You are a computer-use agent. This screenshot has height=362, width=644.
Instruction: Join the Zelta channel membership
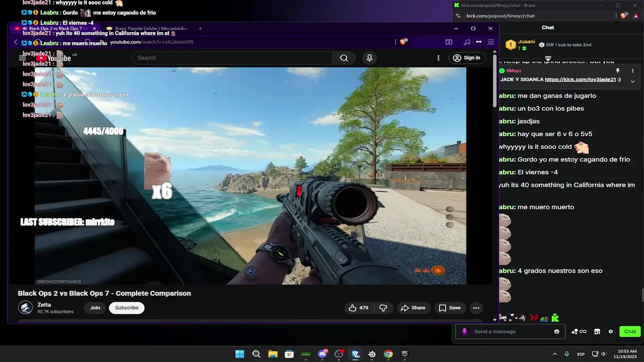[95, 308]
